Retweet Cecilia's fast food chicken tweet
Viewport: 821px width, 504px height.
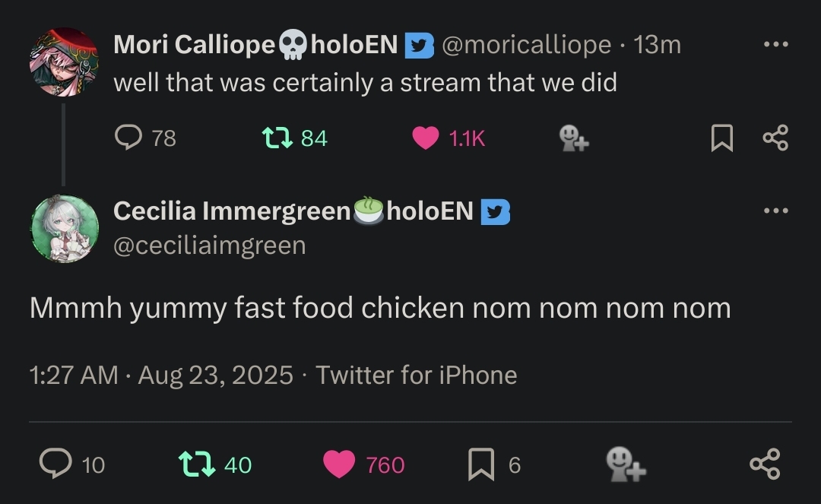[195, 464]
